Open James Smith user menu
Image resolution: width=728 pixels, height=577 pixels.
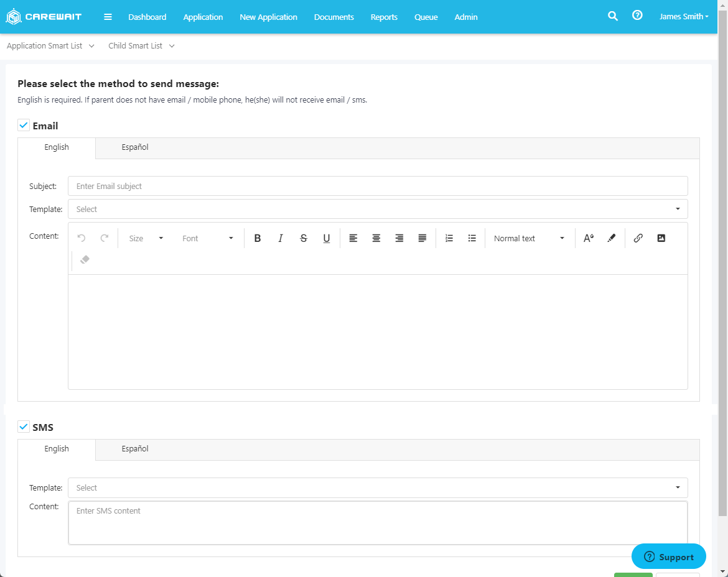684,17
